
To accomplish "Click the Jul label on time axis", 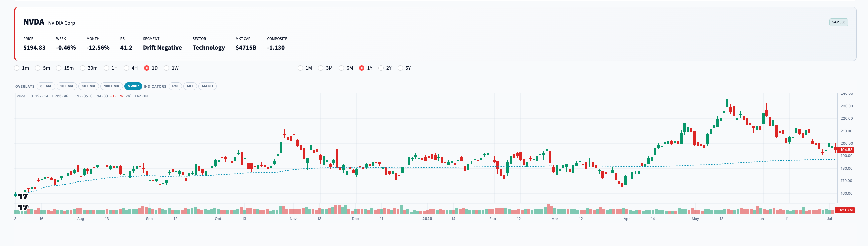I will (829, 219).
